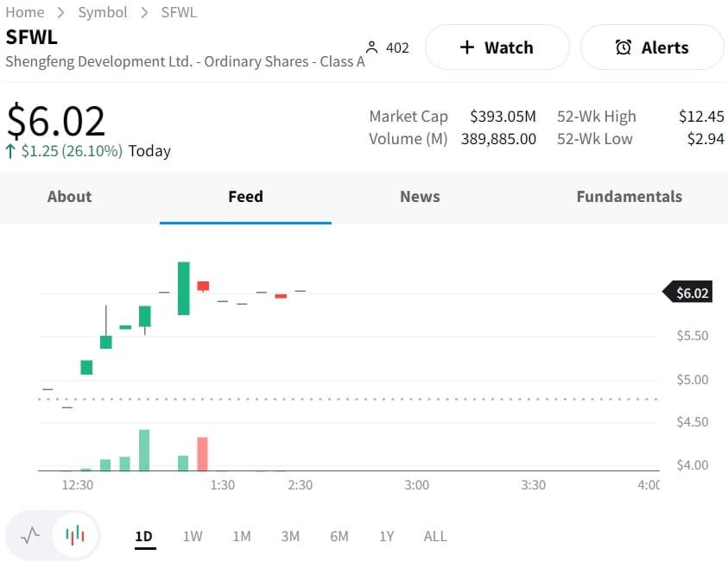
Task: Select candlestick chart view
Action: 76,535
